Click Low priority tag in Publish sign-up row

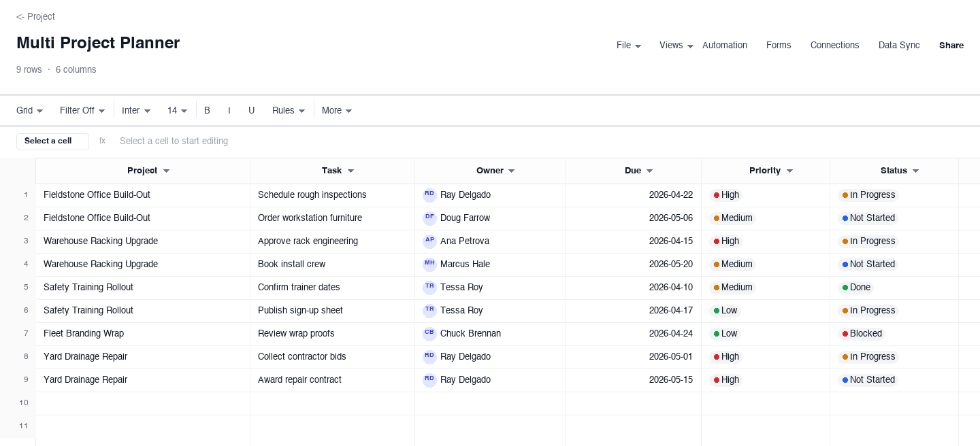[725, 311]
